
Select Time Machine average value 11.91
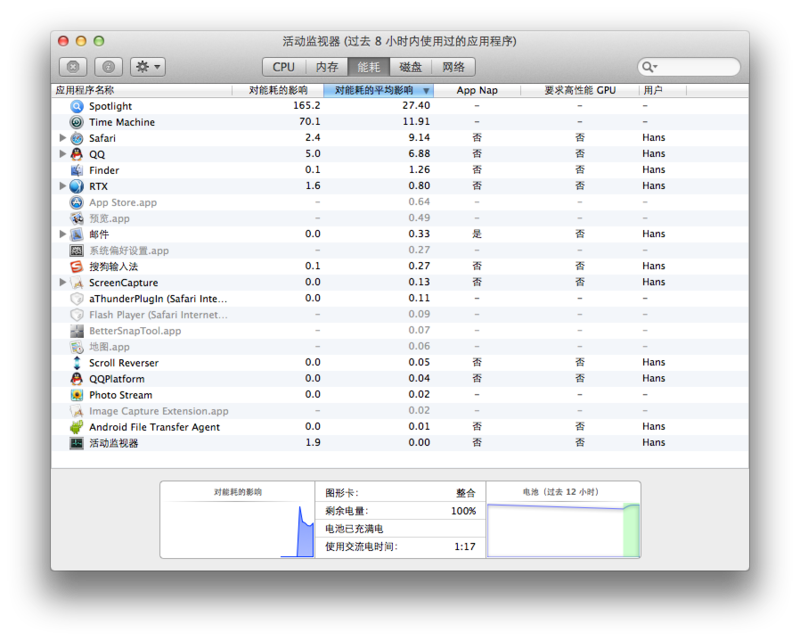coord(416,121)
